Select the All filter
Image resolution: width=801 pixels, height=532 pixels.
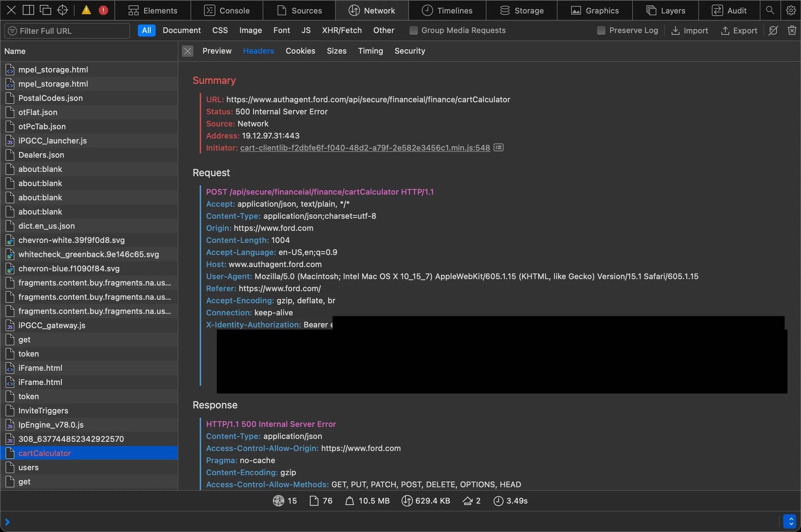[x=146, y=31]
